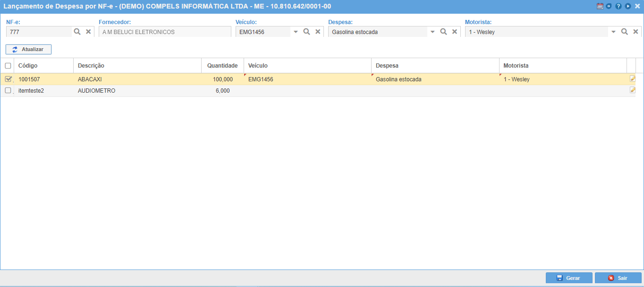Sort by the Despesa column header
The width and height of the screenshot is (644, 287).
435,66
